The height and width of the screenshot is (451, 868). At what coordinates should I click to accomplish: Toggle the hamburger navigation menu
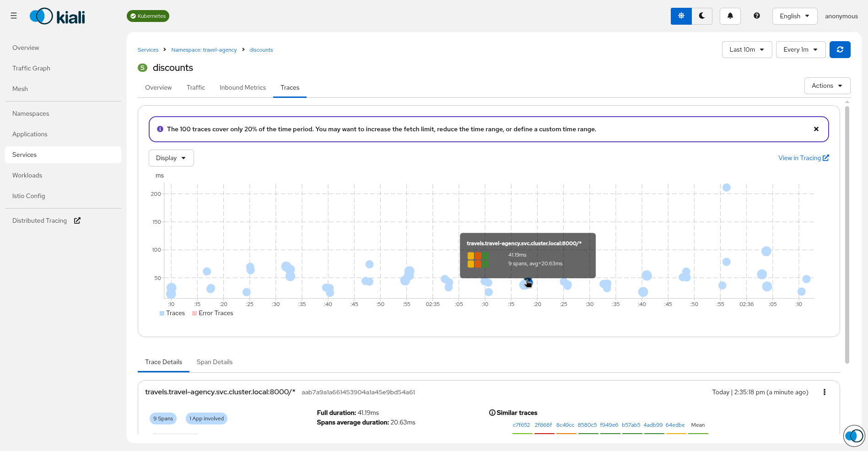pyautogui.click(x=14, y=16)
